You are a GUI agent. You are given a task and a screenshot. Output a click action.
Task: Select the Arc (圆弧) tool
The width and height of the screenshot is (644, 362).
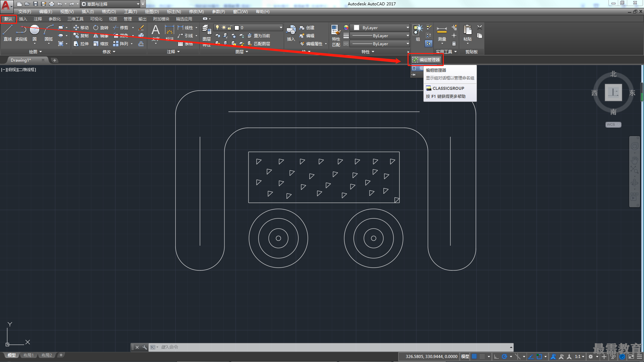(49, 33)
